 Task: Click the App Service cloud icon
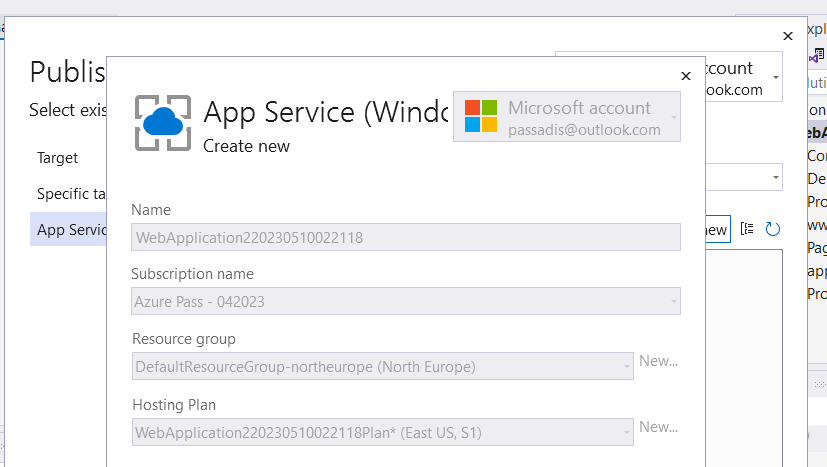(x=161, y=122)
